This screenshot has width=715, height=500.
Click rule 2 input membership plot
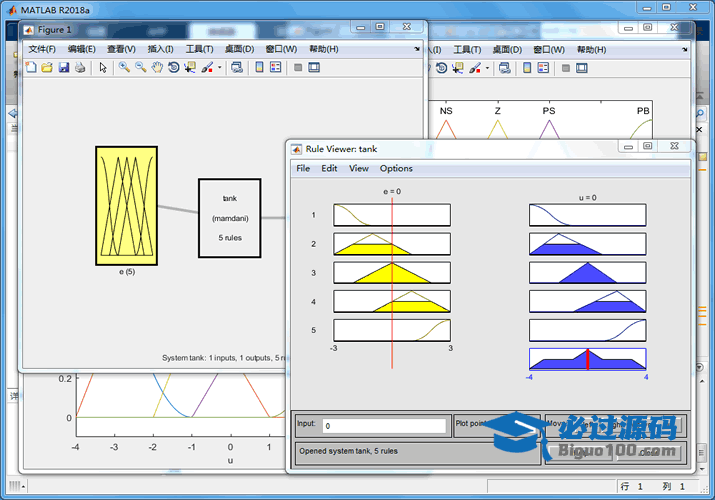(392, 244)
